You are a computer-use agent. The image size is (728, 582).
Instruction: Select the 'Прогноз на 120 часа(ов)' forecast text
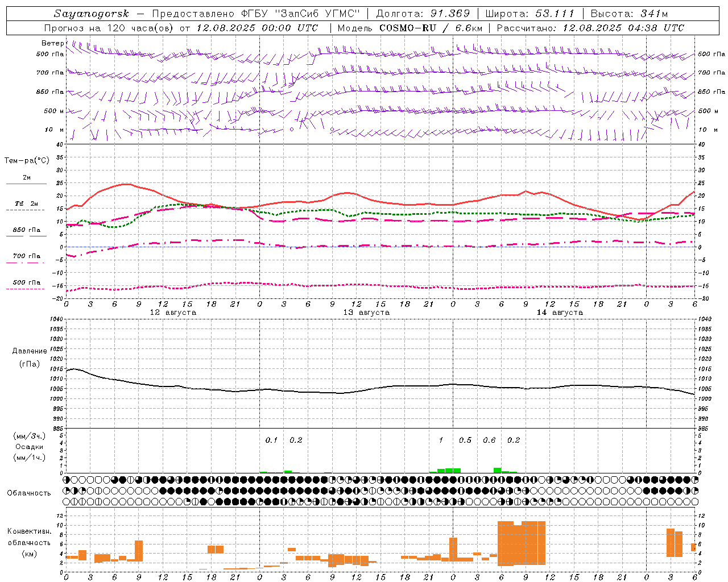(109, 28)
